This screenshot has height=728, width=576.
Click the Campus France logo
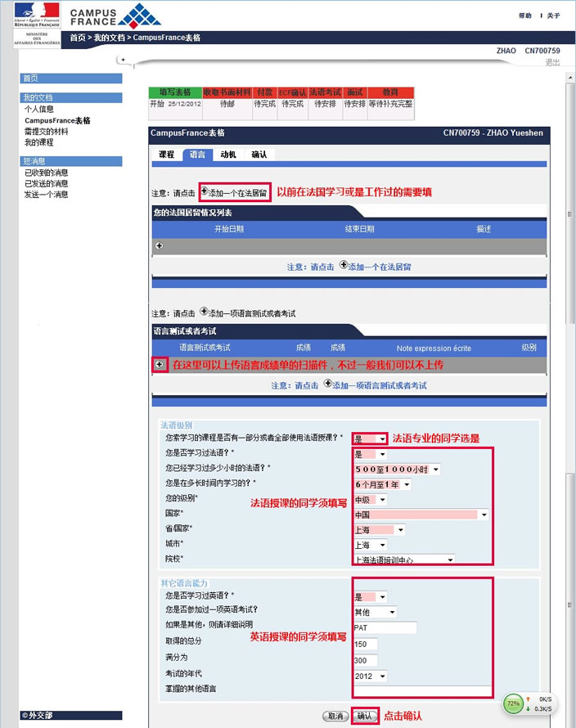[x=115, y=16]
